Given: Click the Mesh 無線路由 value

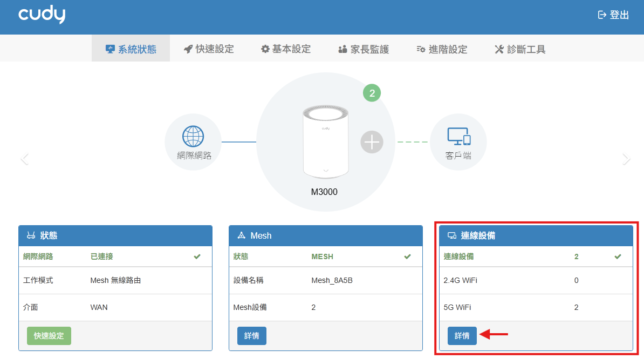Looking at the screenshot, I should (115, 280).
